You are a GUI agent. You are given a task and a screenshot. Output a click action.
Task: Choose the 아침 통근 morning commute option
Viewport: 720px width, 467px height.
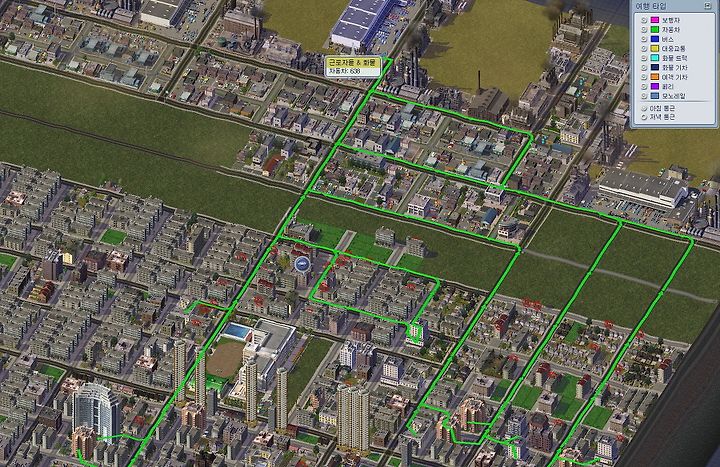point(644,109)
